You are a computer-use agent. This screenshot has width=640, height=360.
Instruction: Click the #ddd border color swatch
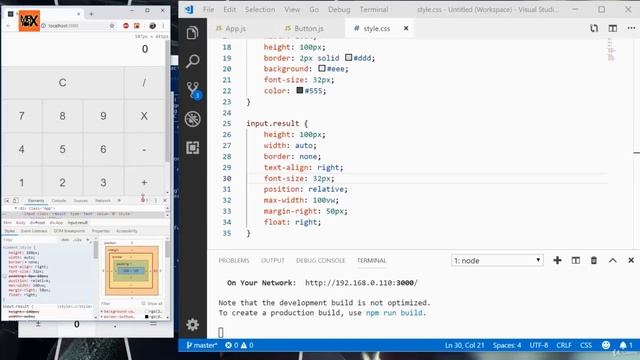tap(348, 58)
